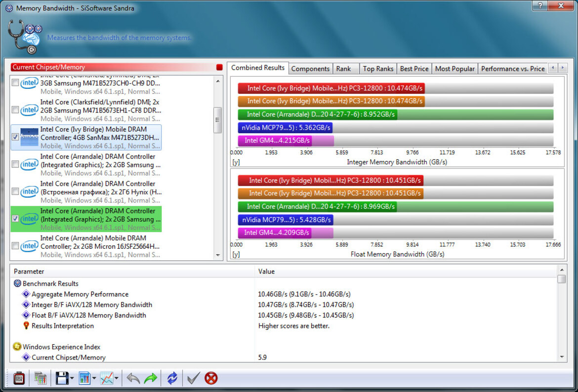This screenshot has width=578, height=392.
Task: Go back with the grey arrow icon
Action: pos(133,378)
